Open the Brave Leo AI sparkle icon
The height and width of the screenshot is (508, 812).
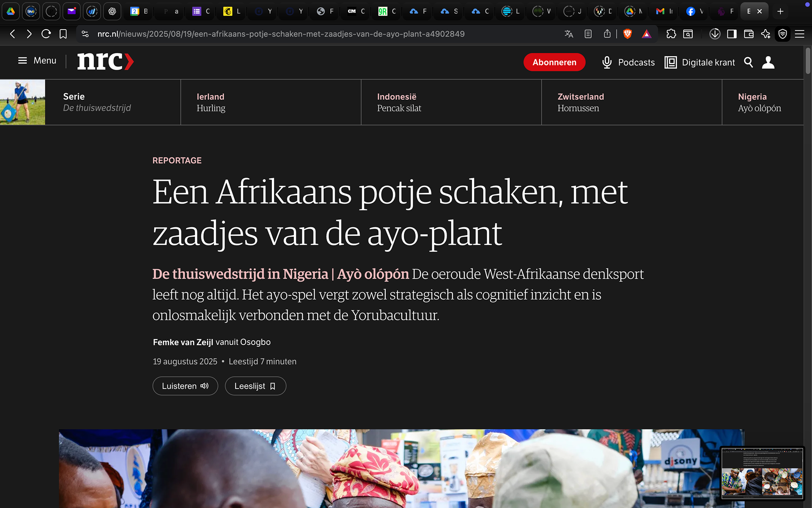pos(765,34)
